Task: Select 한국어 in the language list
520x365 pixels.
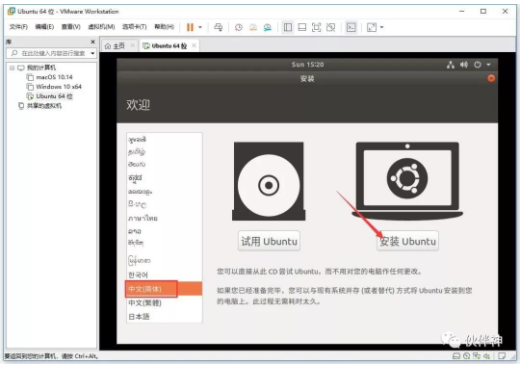Action: (x=164, y=275)
